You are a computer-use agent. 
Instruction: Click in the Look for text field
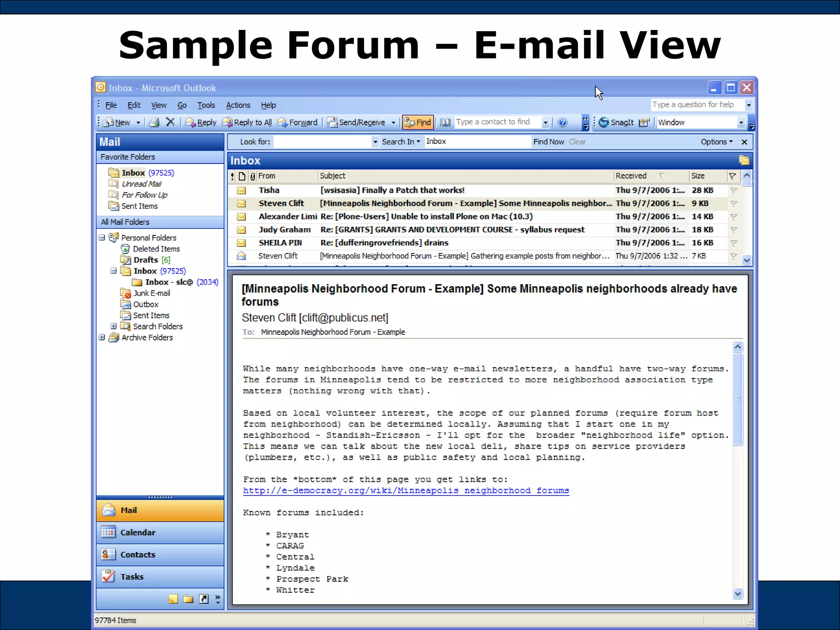click(x=322, y=142)
